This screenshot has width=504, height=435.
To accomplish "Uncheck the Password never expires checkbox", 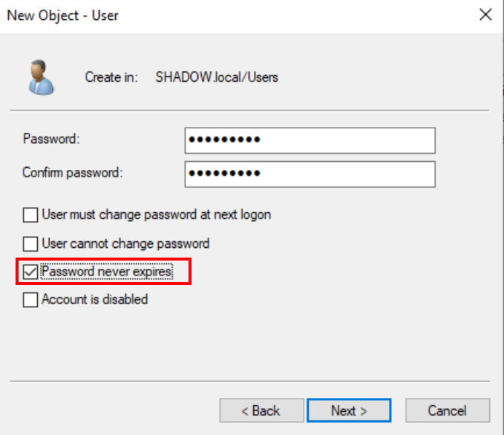I will [30, 272].
